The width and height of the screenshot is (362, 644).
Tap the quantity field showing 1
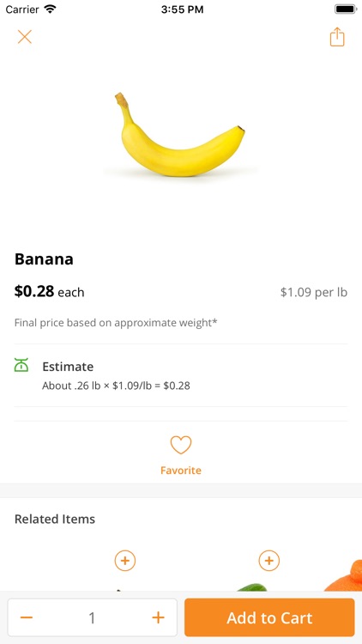point(93,617)
